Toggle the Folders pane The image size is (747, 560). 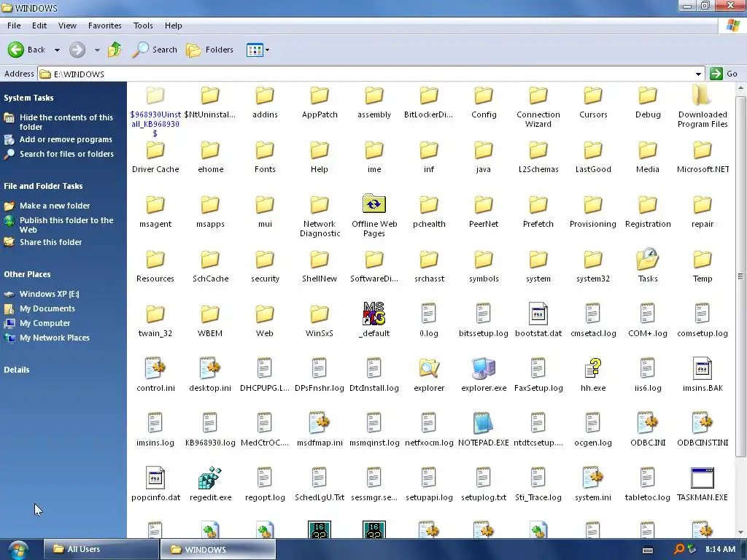click(209, 50)
